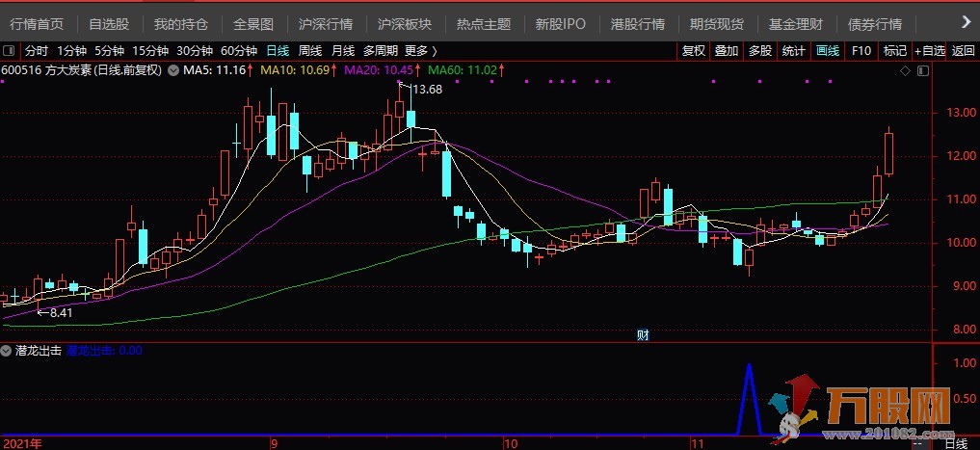Go to 我的持仓 tab
Viewport: 980px width, 450px height.
click(181, 24)
